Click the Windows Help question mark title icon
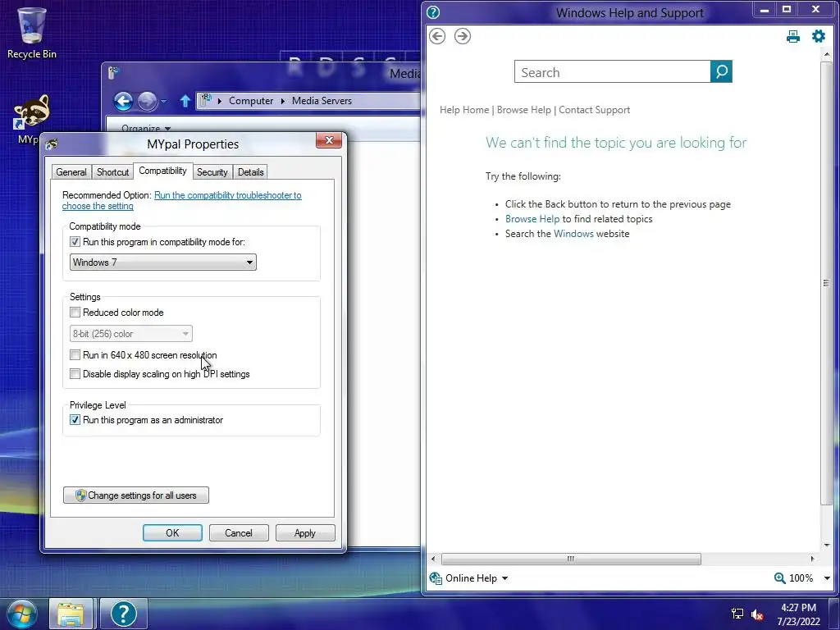The image size is (840, 630). click(433, 11)
